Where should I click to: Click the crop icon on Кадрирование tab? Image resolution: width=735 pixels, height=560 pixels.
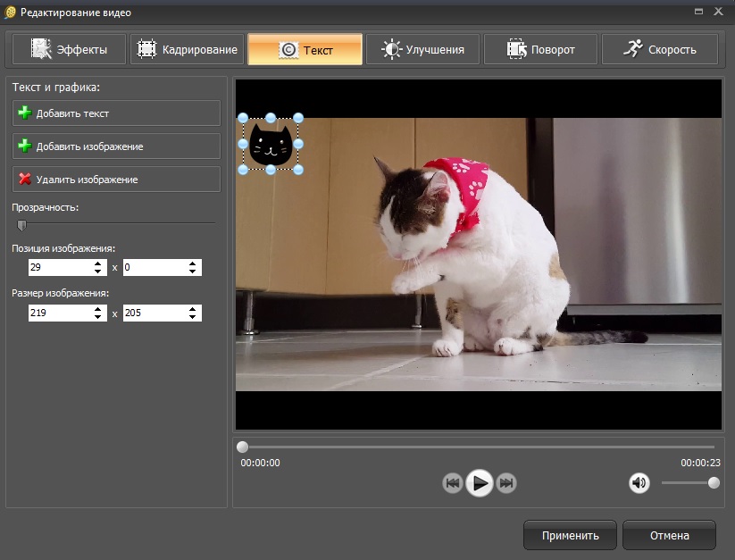point(146,49)
